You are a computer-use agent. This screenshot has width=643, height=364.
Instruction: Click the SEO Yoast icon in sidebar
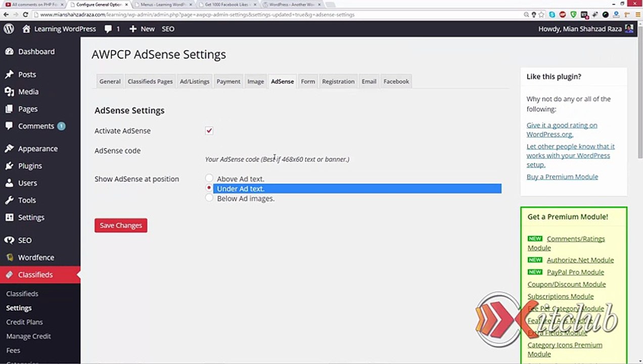pos(9,240)
